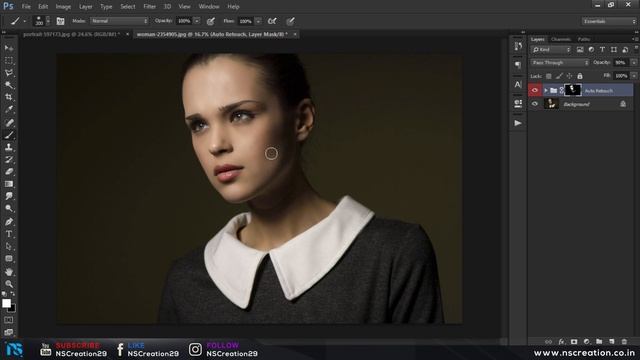
Task: Expand the Auto Retouch group
Action: [x=546, y=90]
